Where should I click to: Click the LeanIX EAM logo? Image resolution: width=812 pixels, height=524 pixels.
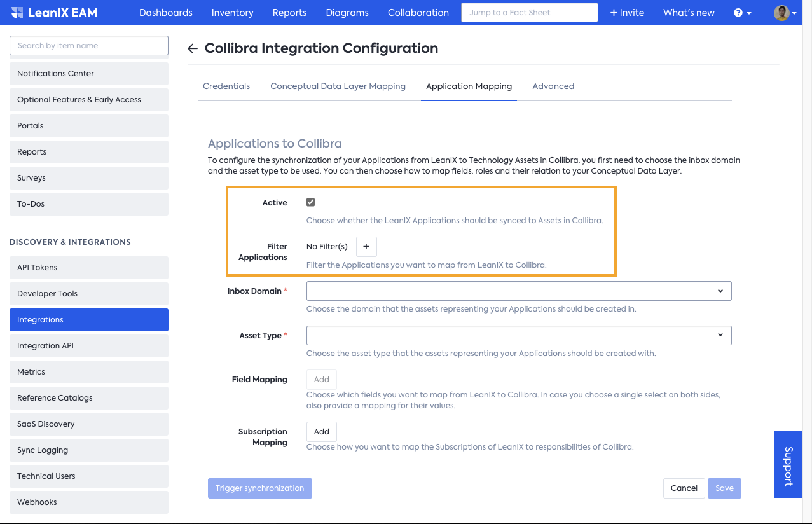pyautogui.click(x=54, y=13)
